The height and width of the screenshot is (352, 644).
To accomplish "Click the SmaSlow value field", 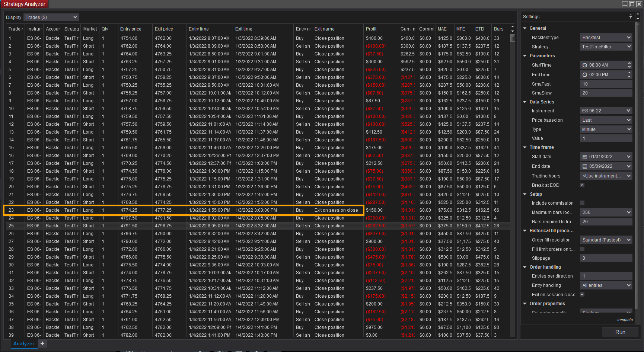I will tap(606, 93).
